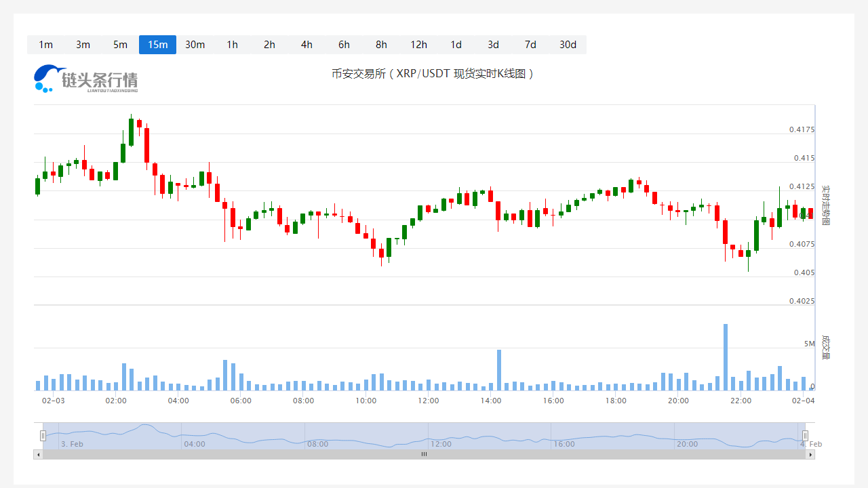868x488 pixels.
Task: Click the scrollbar right arrow
Action: point(810,454)
